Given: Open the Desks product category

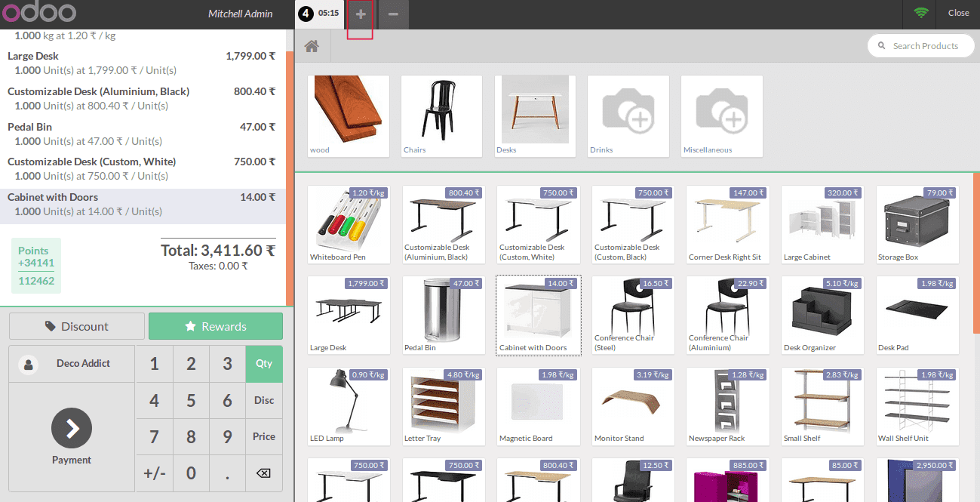Looking at the screenshot, I should (535, 116).
